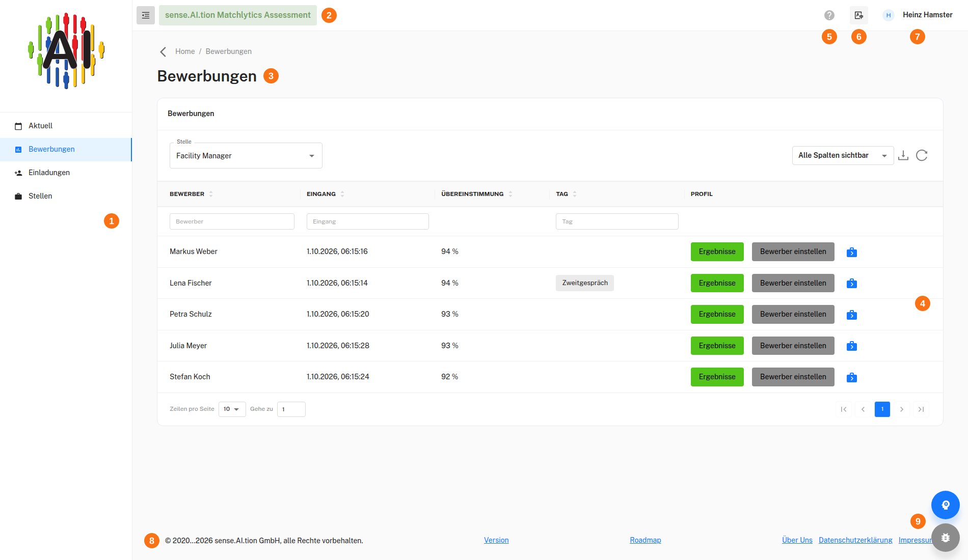Open the Version footer link
The height and width of the screenshot is (560, 968).
click(496, 540)
